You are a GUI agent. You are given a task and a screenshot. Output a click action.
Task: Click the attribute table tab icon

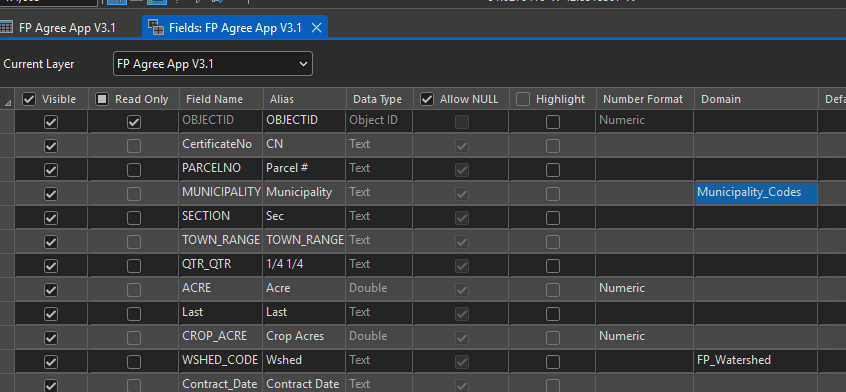point(6,27)
